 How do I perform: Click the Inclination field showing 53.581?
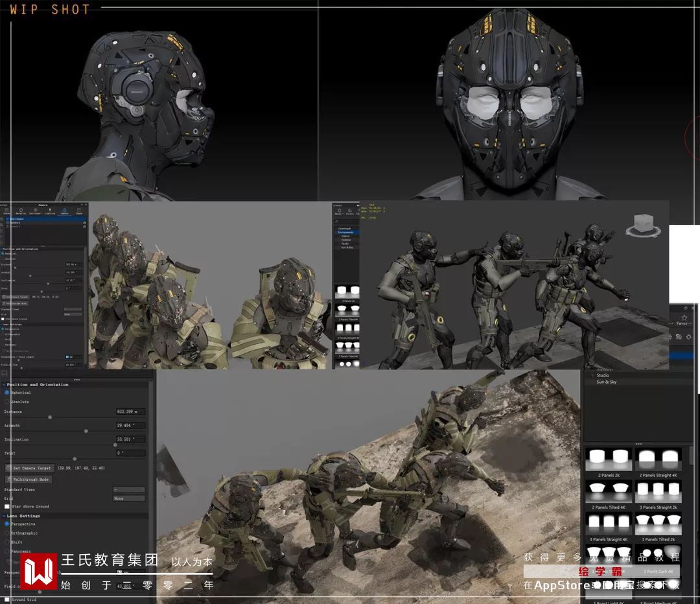(x=130, y=439)
